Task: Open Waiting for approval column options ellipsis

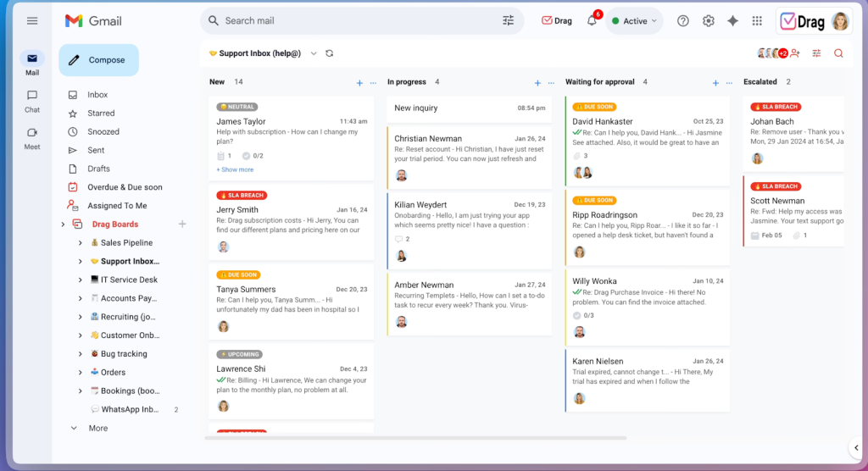Action: click(x=729, y=82)
